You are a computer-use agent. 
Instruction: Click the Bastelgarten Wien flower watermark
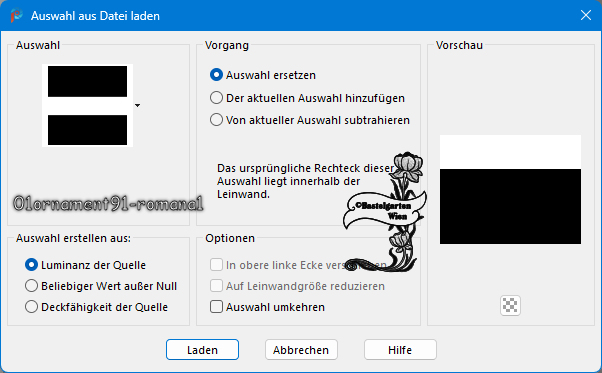point(385,212)
